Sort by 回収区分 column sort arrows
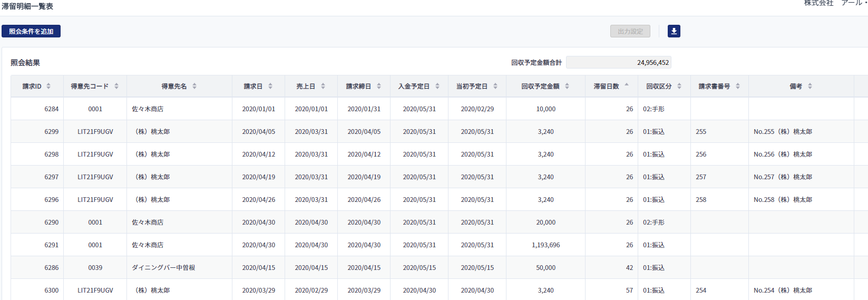This screenshot has height=300, width=868. click(679, 86)
